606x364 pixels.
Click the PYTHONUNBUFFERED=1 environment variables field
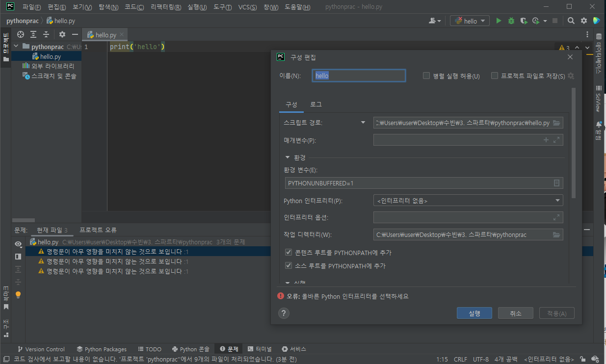pyautogui.click(x=424, y=183)
